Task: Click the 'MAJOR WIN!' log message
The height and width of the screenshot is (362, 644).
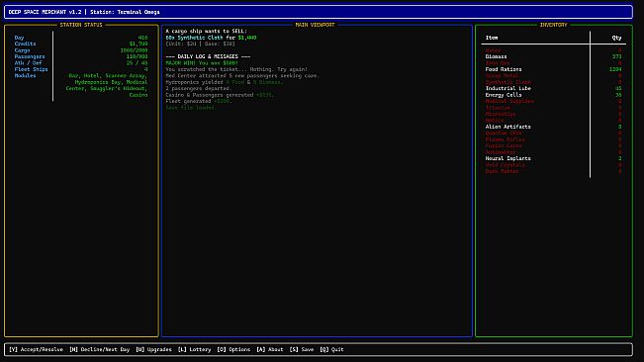Action: click(x=202, y=62)
